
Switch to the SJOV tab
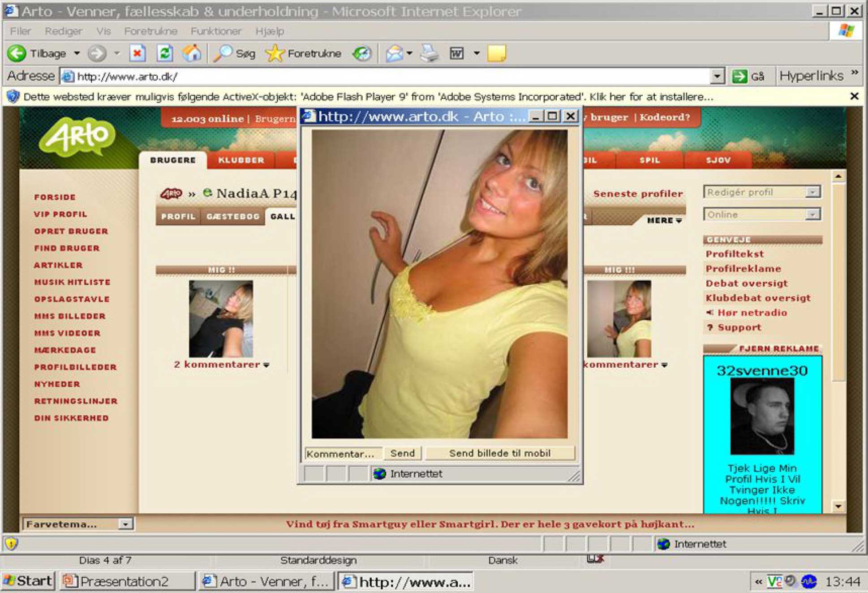point(718,160)
